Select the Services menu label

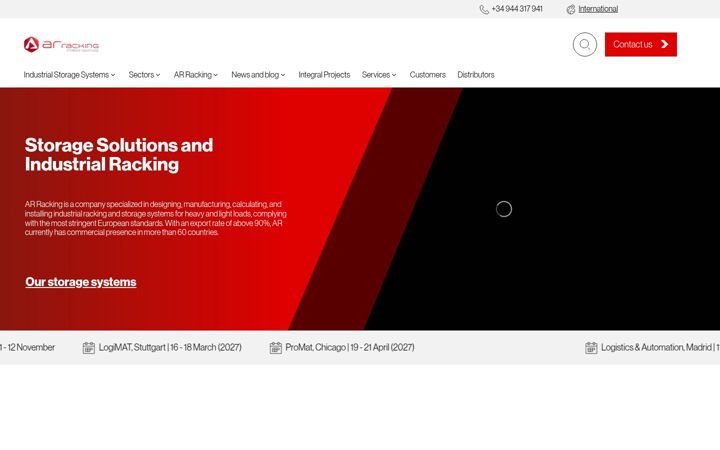[x=376, y=74]
